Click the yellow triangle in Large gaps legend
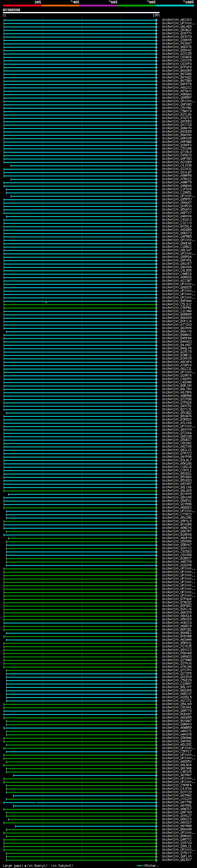197x868 pixels. [x=25, y=866]
